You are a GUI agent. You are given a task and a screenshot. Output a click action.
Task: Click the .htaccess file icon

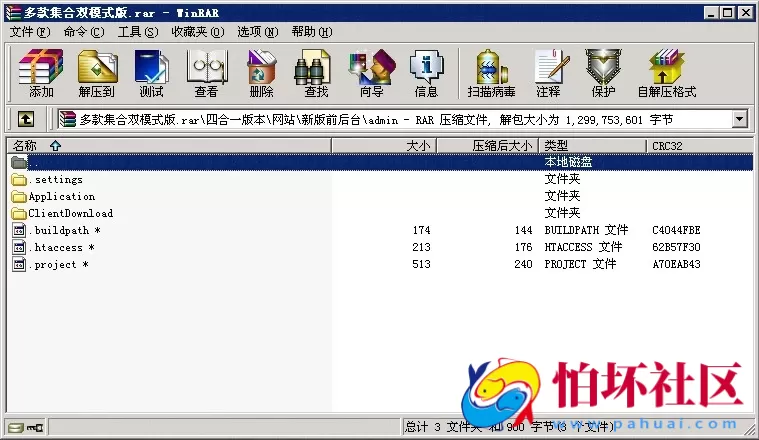(19, 247)
